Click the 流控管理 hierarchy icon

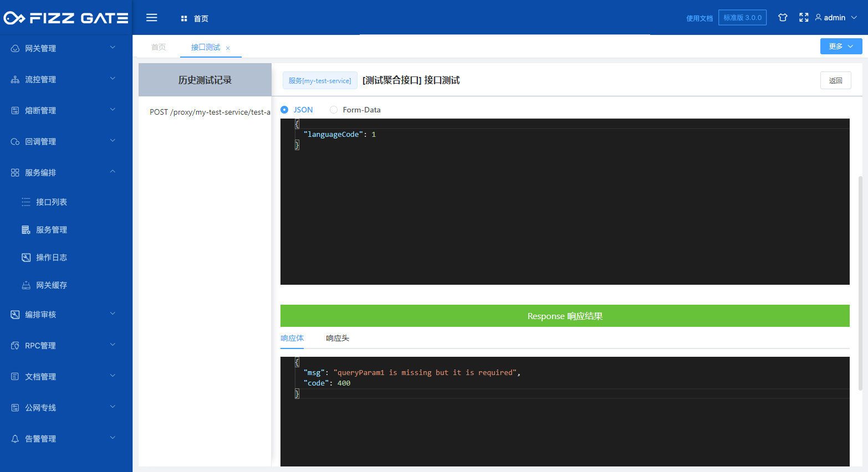point(15,80)
